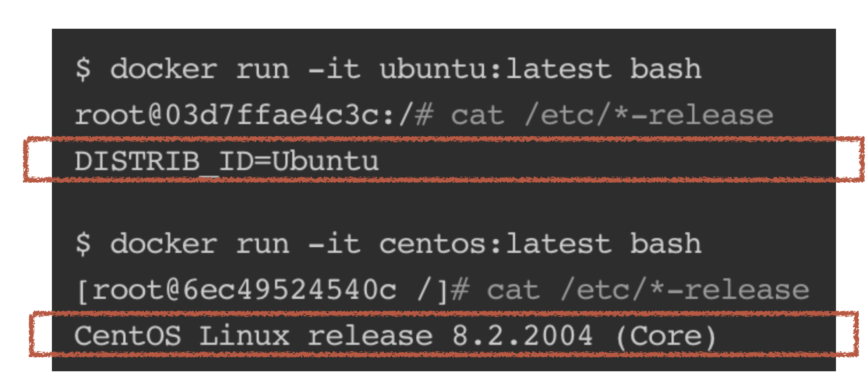Click the -it flag in the ubuntu command
The image size is (868, 386).
pyautogui.click(x=334, y=69)
